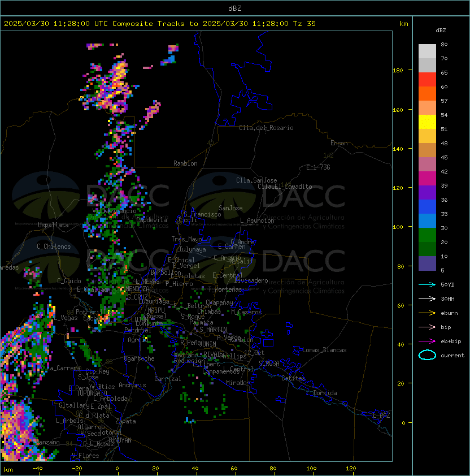Pick the light gray top legend swatch
This screenshot has height=476, width=470.
pos(427,51)
